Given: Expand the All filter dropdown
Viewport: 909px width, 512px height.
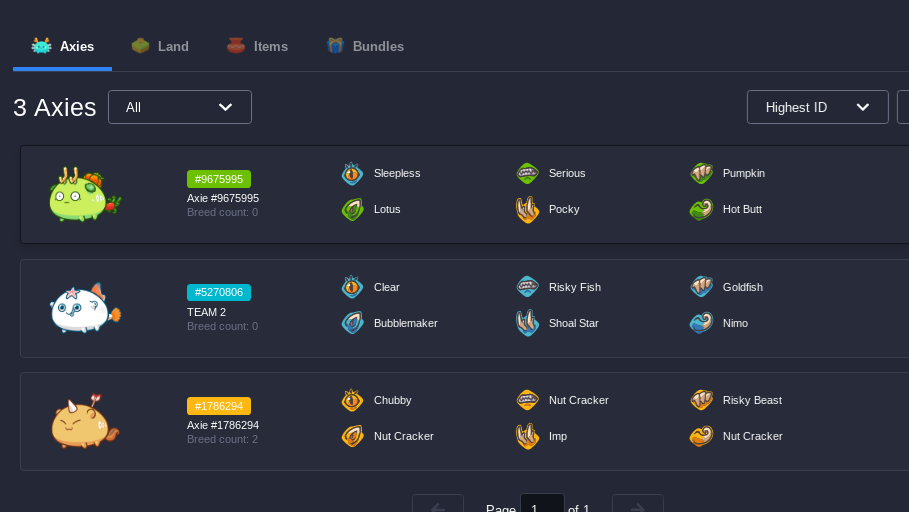Looking at the screenshot, I should tap(180, 107).
